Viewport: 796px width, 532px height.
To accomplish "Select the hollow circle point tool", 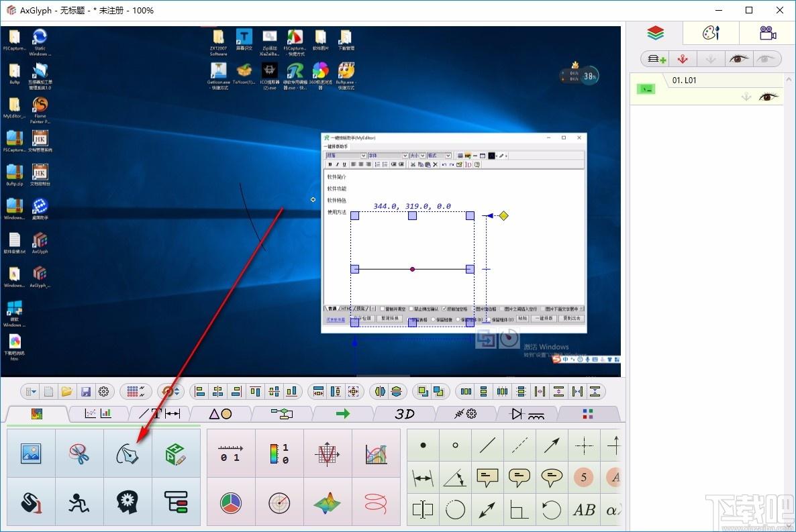I will 455,445.
